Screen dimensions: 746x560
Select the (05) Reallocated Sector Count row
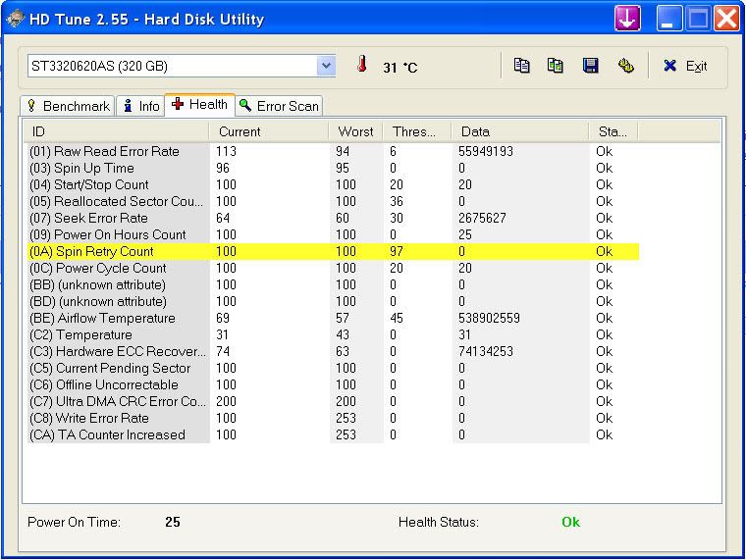pyautogui.click(x=333, y=201)
